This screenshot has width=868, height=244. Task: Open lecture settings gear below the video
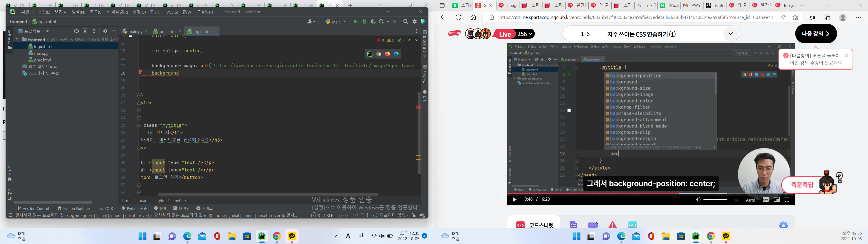pyautogui.click(x=783, y=225)
